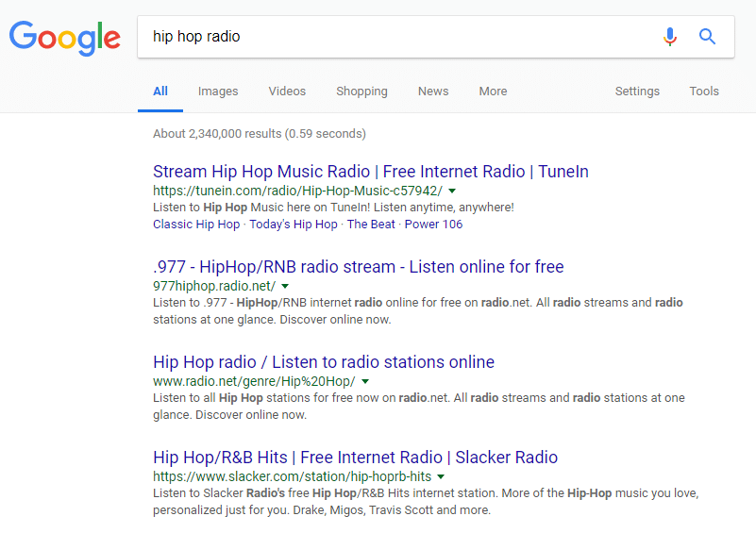Image resolution: width=756 pixels, height=533 pixels.
Task: Click the https://tunein.com/radio/Hip-Hop-Music-c57942/ URL text
Action: coord(297,191)
